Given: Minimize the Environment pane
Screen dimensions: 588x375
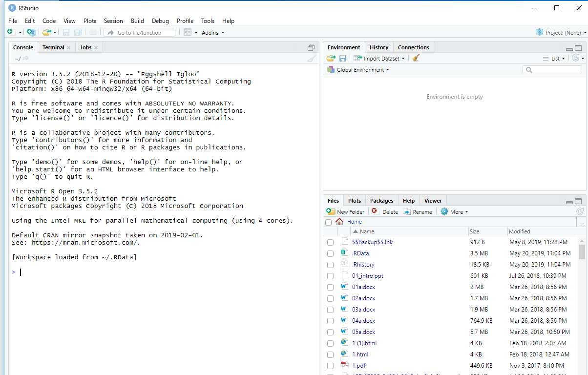Looking at the screenshot, I should coord(569,49).
